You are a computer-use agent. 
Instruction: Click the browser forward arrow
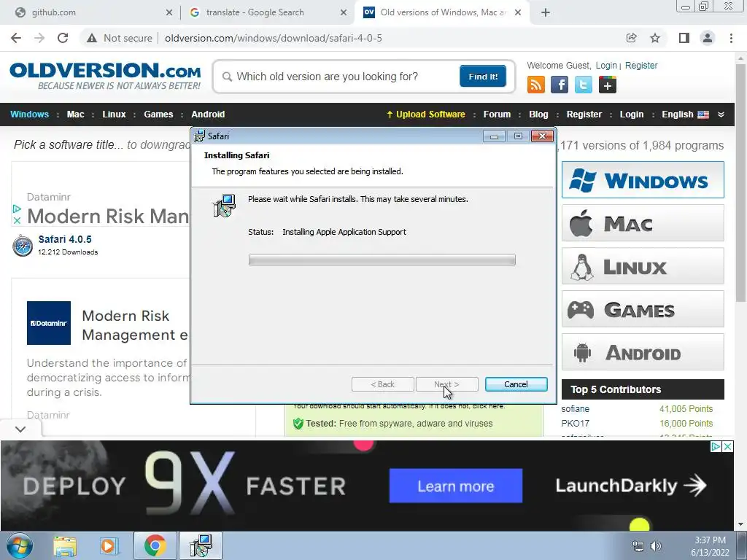(39, 38)
